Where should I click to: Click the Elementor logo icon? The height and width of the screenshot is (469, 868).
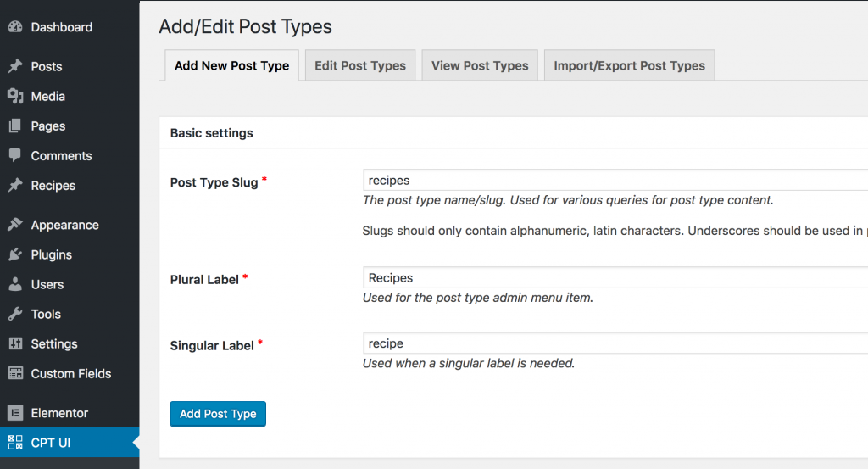pyautogui.click(x=14, y=413)
